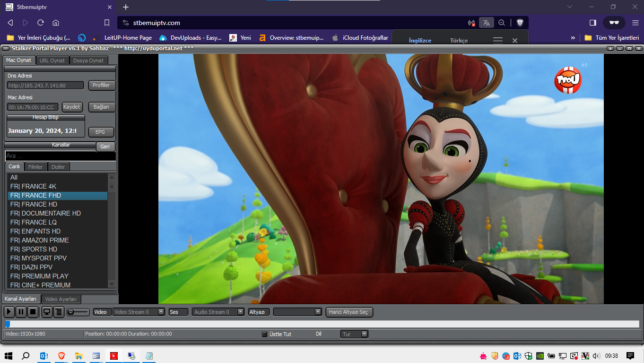Image resolution: width=644 pixels, height=363 pixels.
Task: Bookmark this page icon in toolbar
Action: (x=107, y=23)
